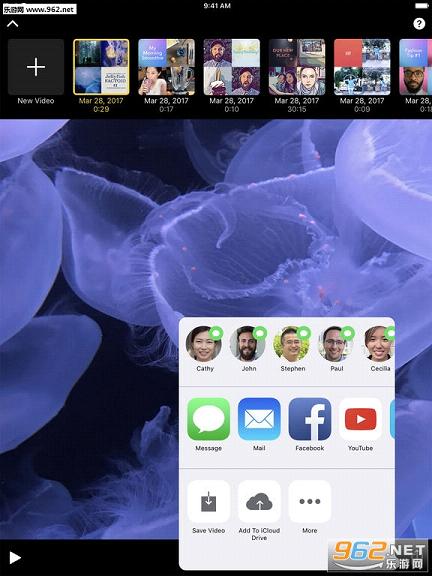This screenshot has height=576, width=432.
Task: Open More share actions
Action: tap(310, 501)
